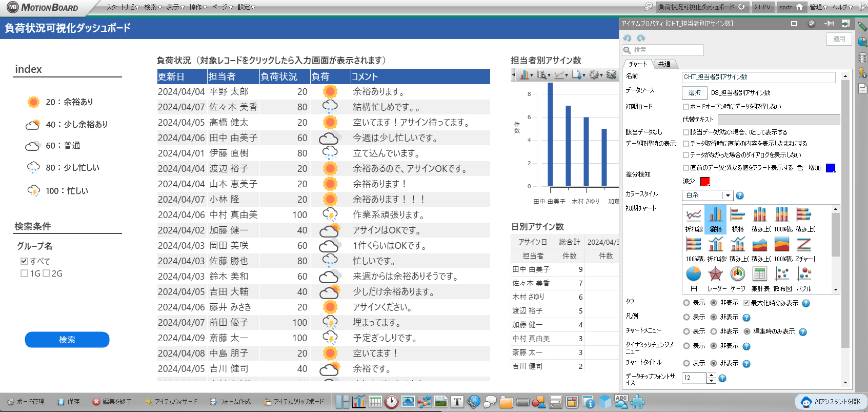Image resolution: width=868 pixels, height=412 pixels.
Task: Collapse the chart toolbar with left arrow
Action: [513, 75]
